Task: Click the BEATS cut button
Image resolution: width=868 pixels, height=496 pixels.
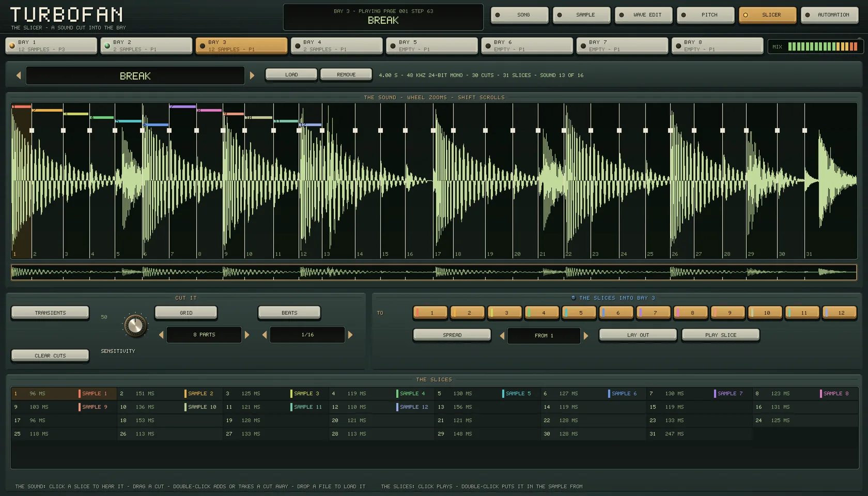Action: [x=289, y=313]
